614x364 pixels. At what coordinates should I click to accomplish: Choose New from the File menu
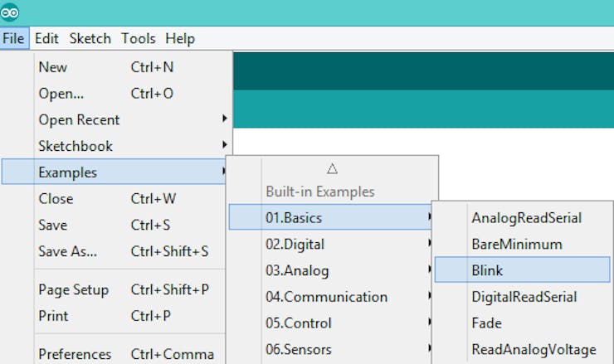(53, 67)
